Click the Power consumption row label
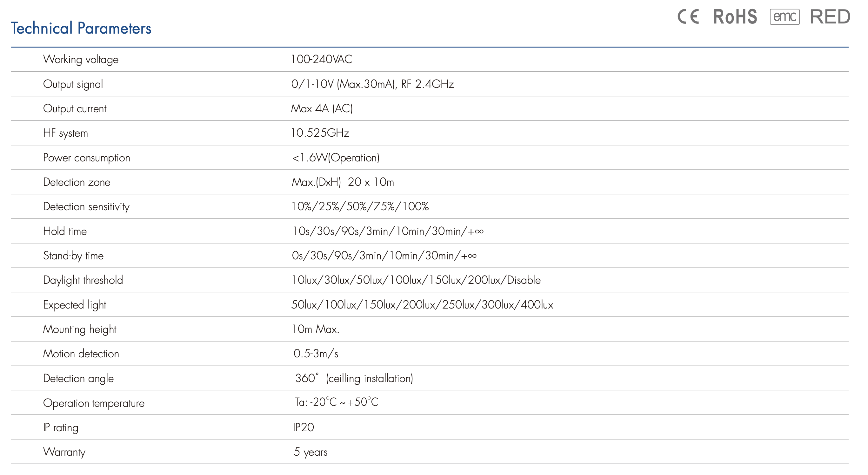This screenshot has width=868, height=475. (x=87, y=158)
